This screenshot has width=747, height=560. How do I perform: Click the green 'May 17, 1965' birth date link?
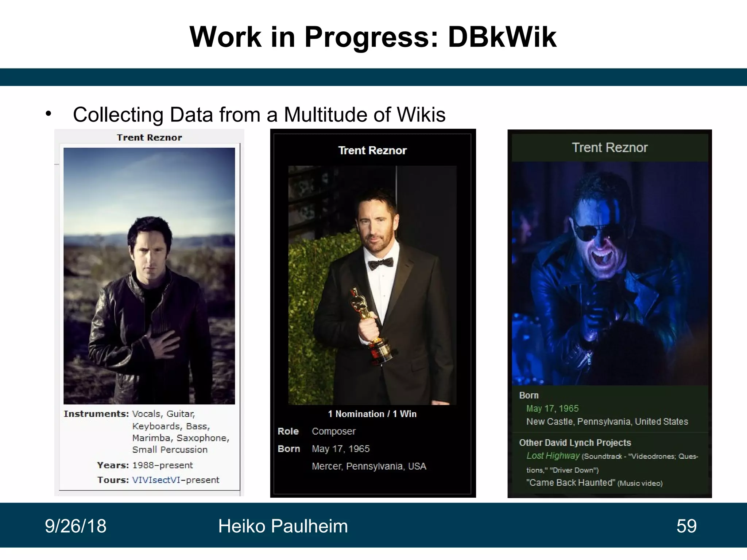pyautogui.click(x=552, y=408)
